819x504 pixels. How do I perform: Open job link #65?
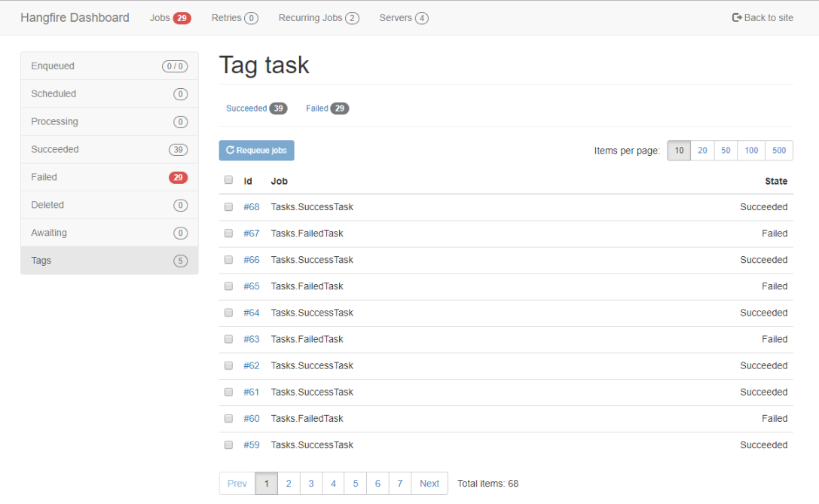251,286
